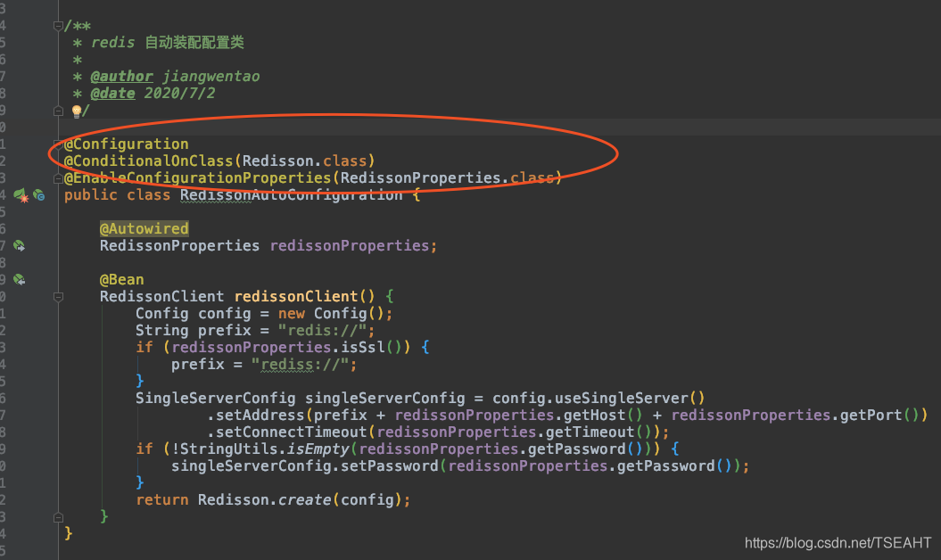Click the date 2020/7/2 in comment
The width and height of the screenshot is (941, 560).
pos(179,93)
